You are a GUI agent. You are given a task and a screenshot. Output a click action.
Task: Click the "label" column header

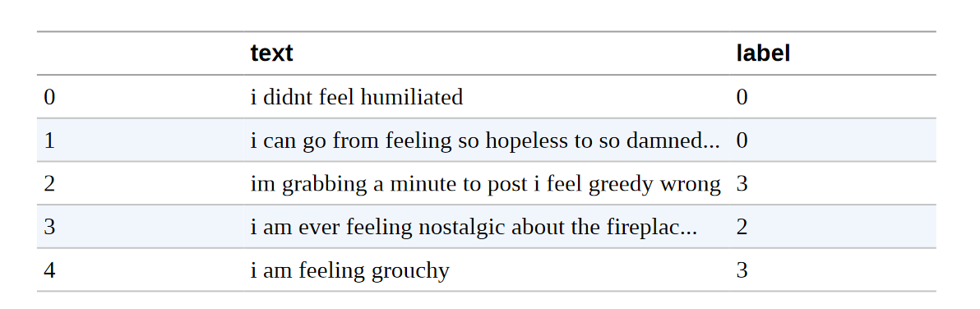pyautogui.click(x=762, y=53)
